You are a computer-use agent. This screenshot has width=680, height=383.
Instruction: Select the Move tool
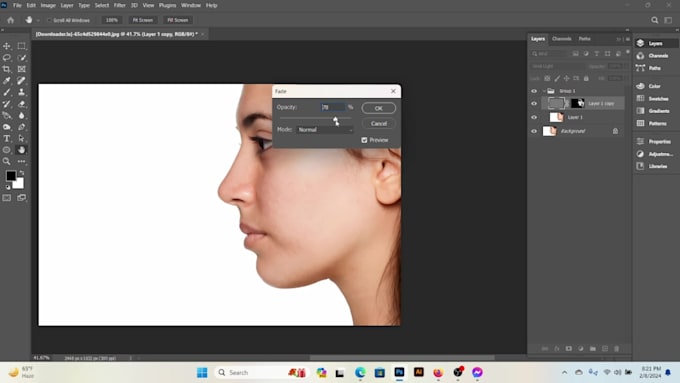[7, 46]
